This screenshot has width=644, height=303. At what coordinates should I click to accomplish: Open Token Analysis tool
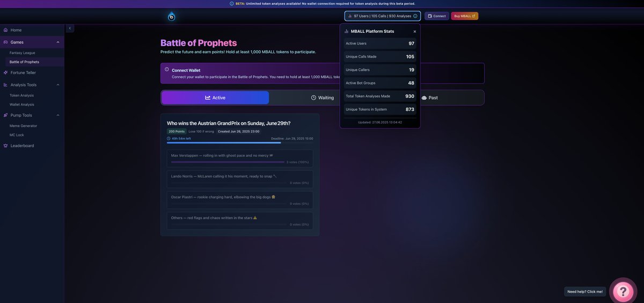tap(21, 96)
